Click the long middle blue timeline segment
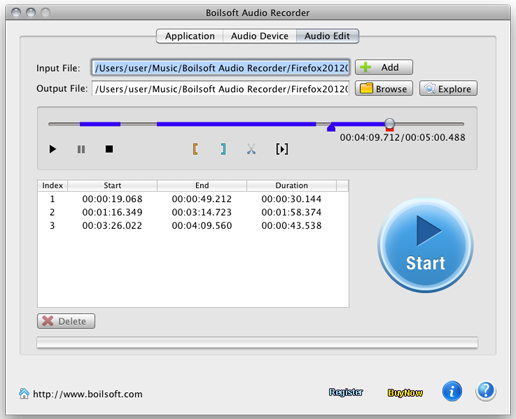Image resolution: width=516 pixels, height=419 pixels. pyautogui.click(x=236, y=124)
